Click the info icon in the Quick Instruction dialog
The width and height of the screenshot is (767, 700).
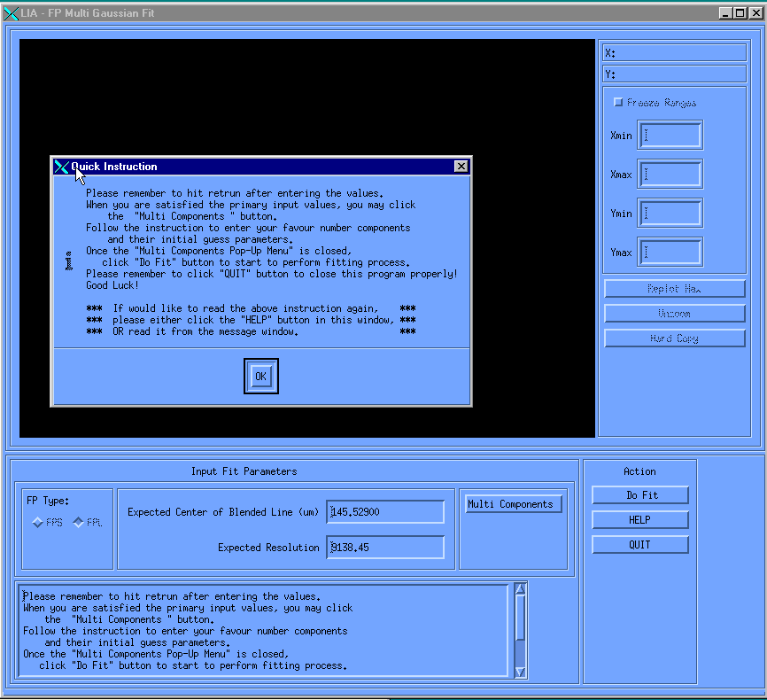(x=68, y=261)
